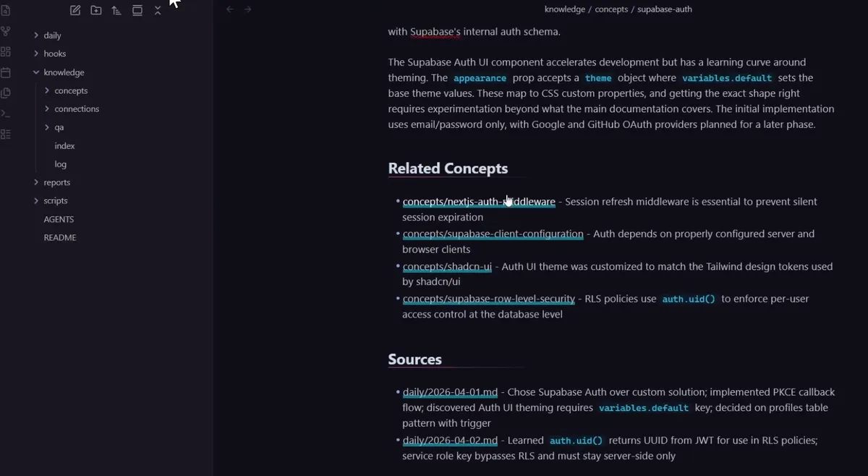Insert a template using the ribbon icon
868x476 pixels.
(x=6, y=93)
